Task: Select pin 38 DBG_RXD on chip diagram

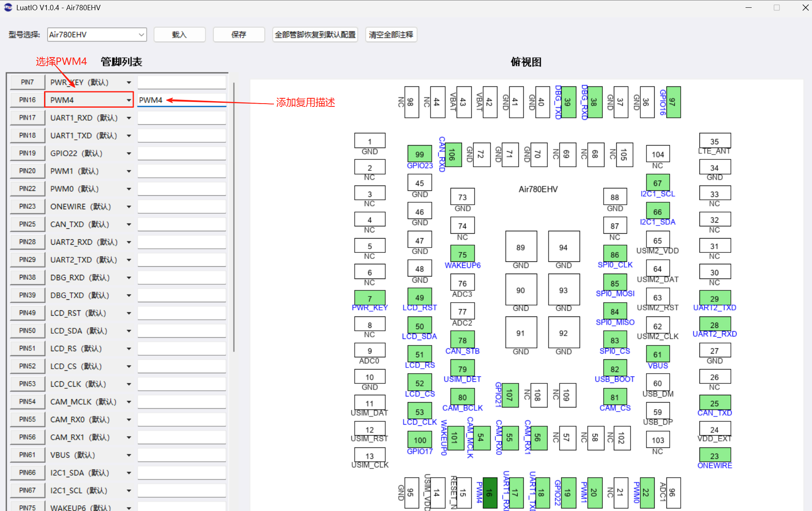Action: coord(595,102)
